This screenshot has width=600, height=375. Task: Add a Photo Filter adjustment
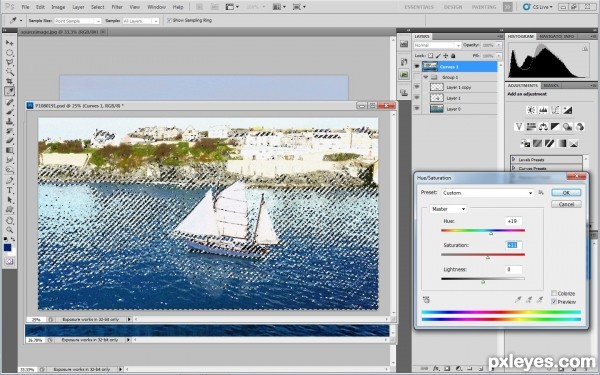[567, 127]
